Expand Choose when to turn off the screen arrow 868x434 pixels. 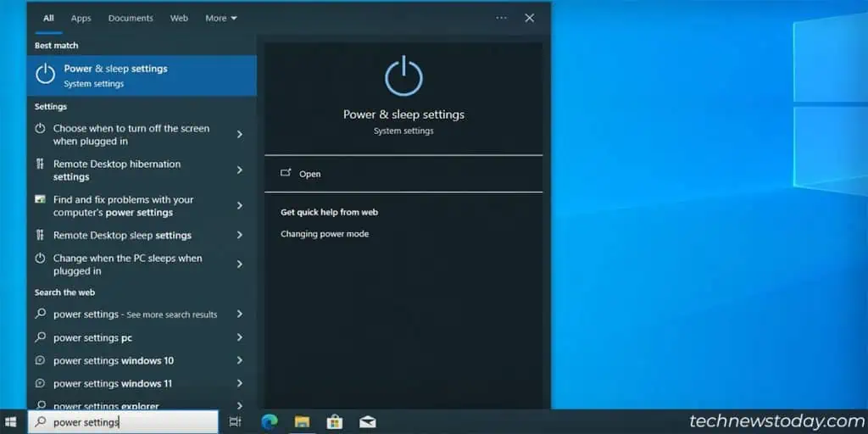coord(240,134)
